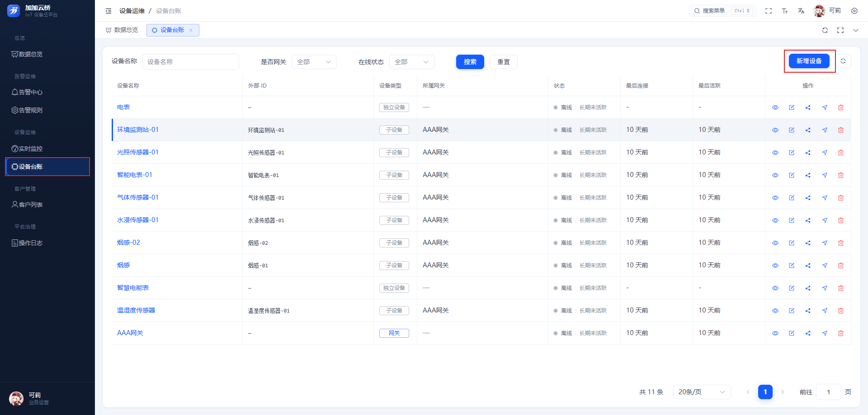Open 告警中心 in sidebar
The width and height of the screenshot is (868, 415).
tap(47, 92)
